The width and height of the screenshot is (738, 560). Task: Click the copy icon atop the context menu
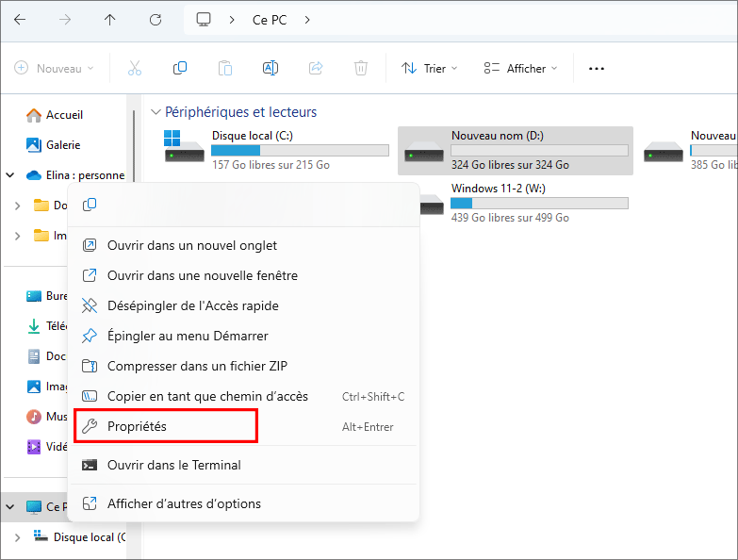[90, 205]
